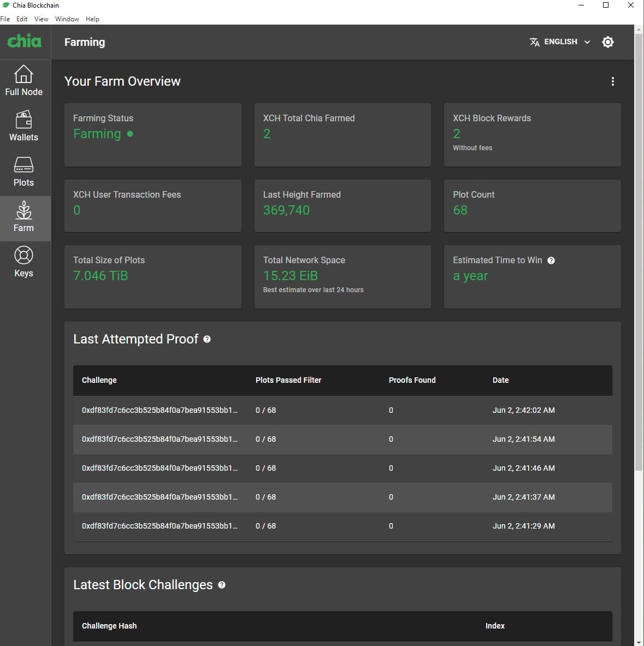The height and width of the screenshot is (646, 644).
Task: Select challenge hash dated 2:41:29 AM
Action: pyautogui.click(x=160, y=526)
